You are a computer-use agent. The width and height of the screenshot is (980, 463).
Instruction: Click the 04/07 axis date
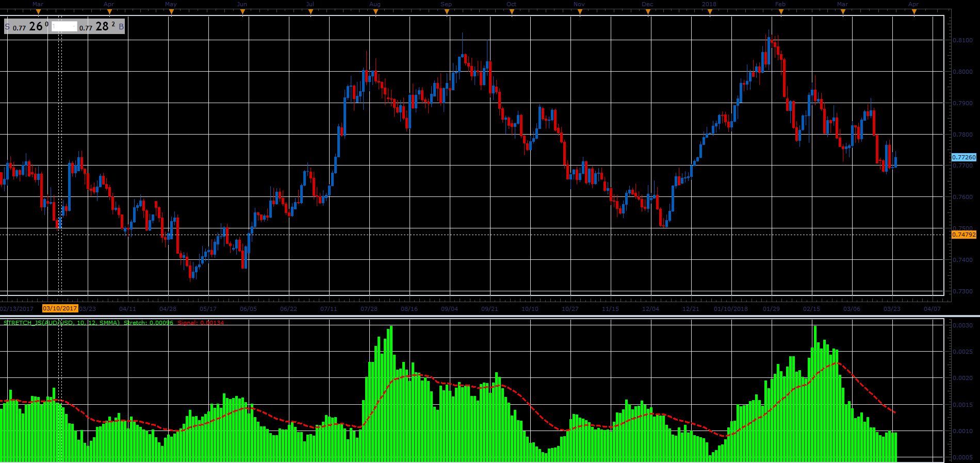coord(932,309)
